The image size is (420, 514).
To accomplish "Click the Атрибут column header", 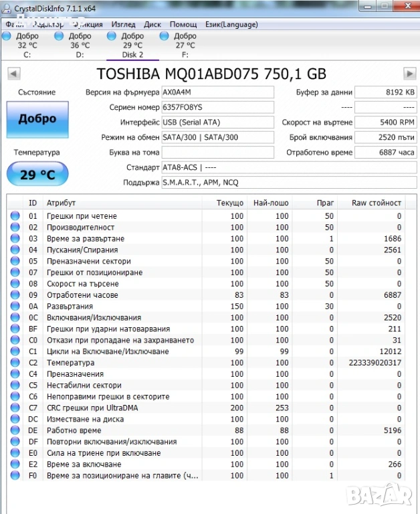I will 62,203.
